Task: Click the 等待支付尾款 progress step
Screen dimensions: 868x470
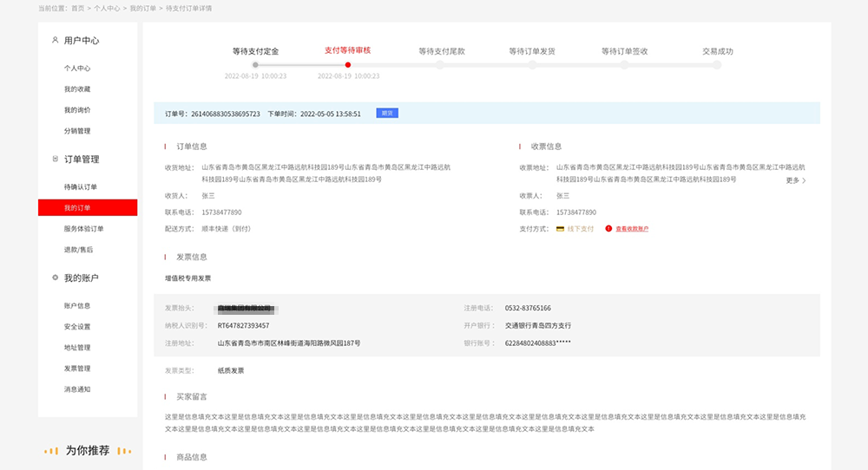Action: pyautogui.click(x=442, y=51)
